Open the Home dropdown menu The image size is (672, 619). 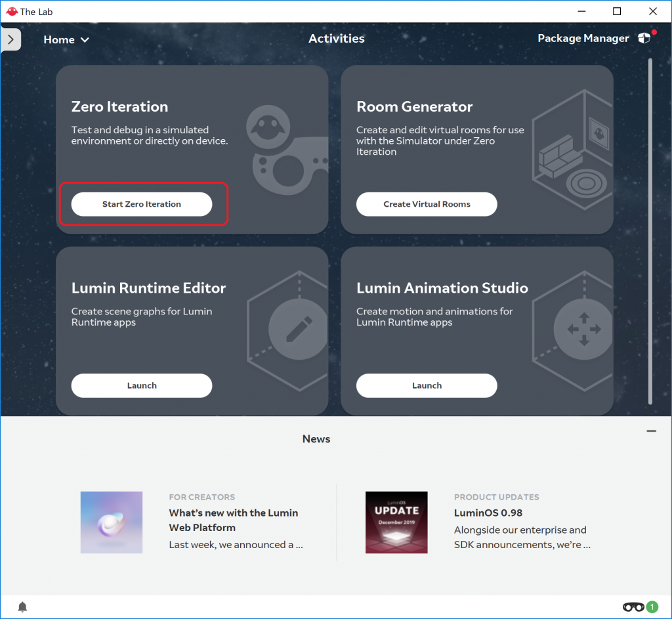tap(66, 40)
